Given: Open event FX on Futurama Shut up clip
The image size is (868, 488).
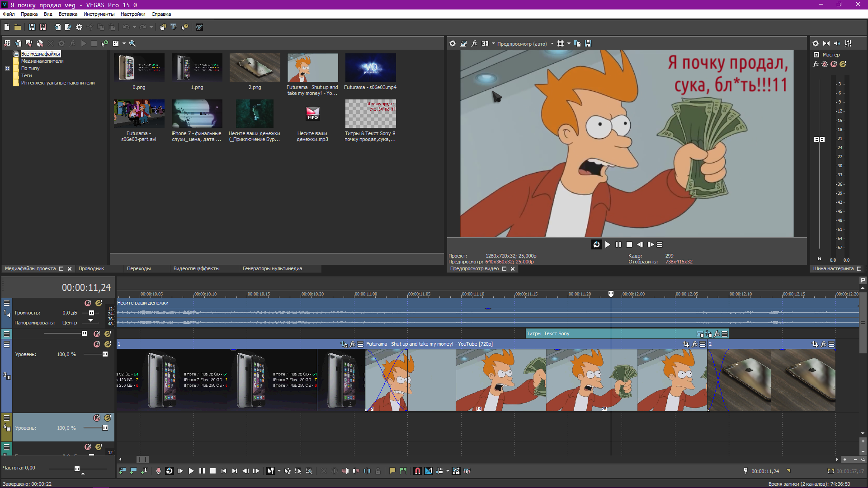Looking at the screenshot, I should (x=694, y=344).
